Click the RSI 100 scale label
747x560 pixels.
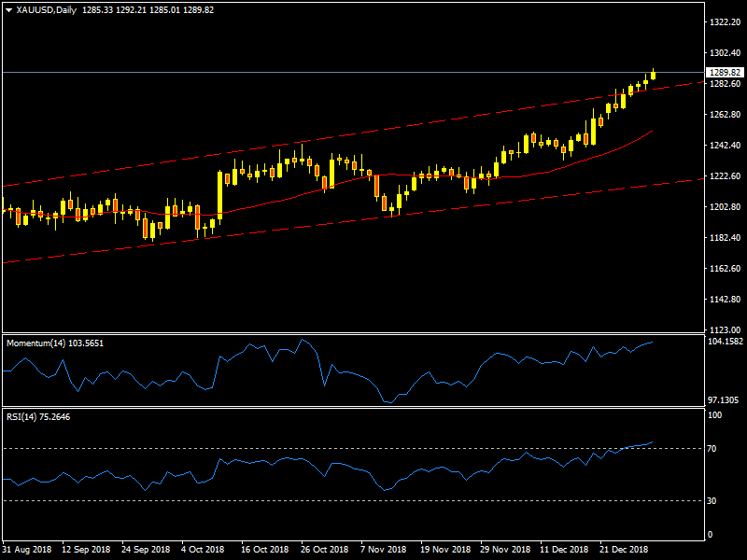point(713,415)
